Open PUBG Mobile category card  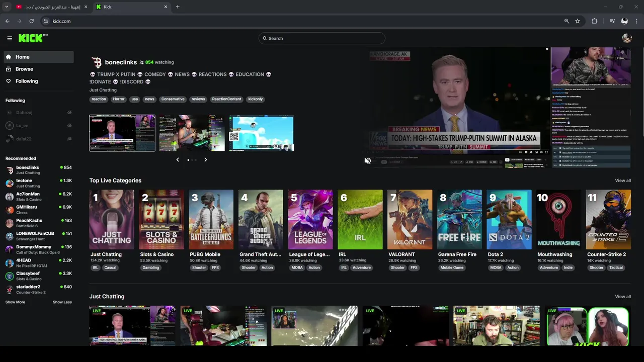[x=211, y=219]
